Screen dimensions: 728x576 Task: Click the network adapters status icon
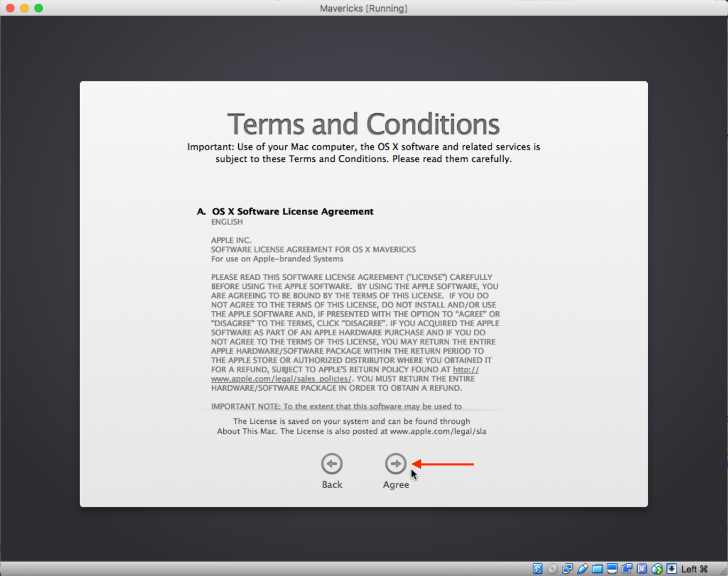(x=567, y=569)
